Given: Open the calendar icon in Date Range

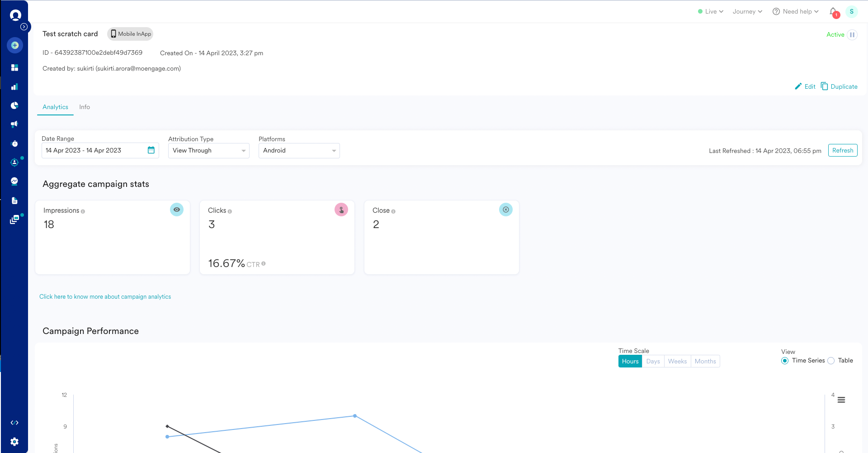Looking at the screenshot, I should point(151,150).
